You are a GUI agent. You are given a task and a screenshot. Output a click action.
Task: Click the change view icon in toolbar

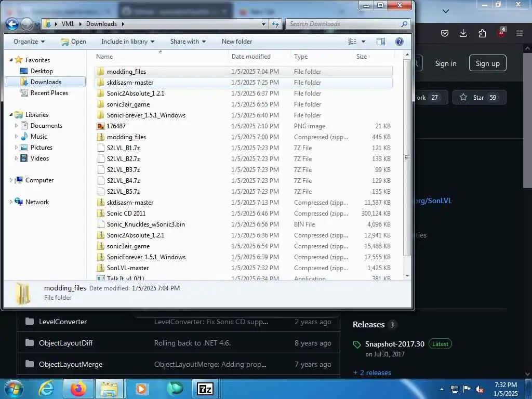click(x=352, y=42)
